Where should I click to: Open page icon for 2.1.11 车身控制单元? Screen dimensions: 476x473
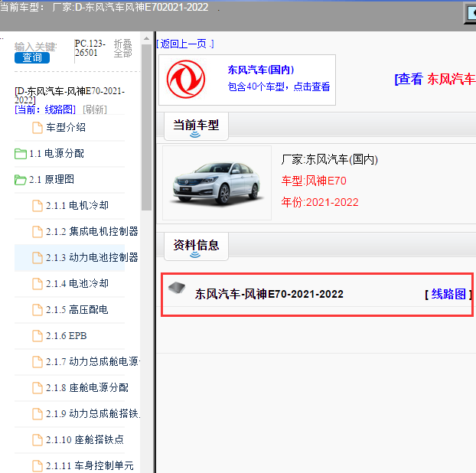(x=37, y=466)
